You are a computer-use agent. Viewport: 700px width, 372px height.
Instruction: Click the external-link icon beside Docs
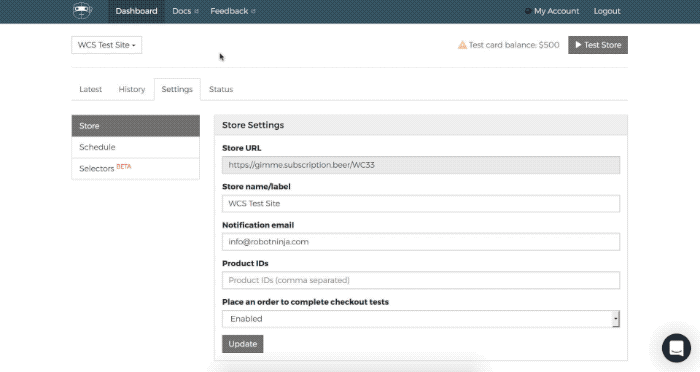pyautogui.click(x=196, y=11)
